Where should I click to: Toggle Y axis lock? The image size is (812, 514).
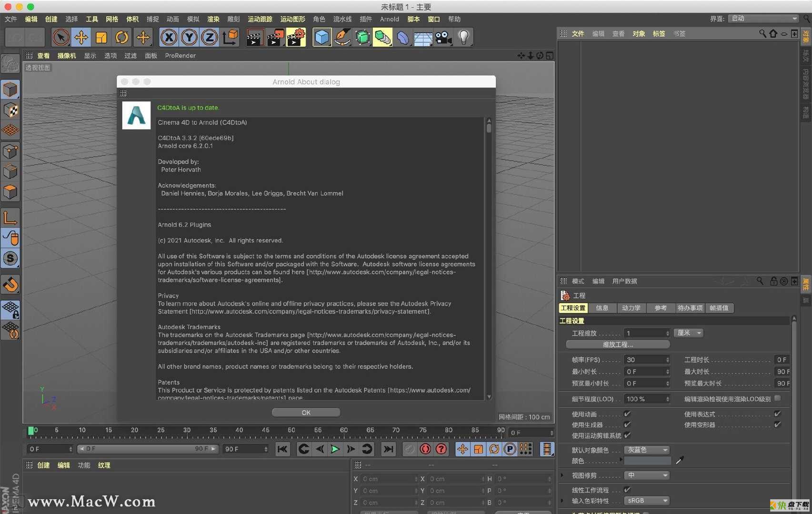coord(189,37)
